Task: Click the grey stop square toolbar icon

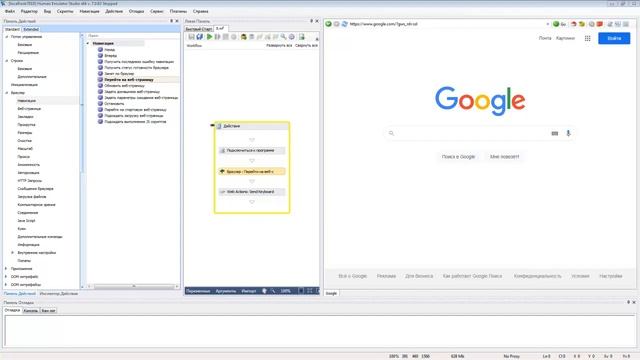Action: point(225,37)
